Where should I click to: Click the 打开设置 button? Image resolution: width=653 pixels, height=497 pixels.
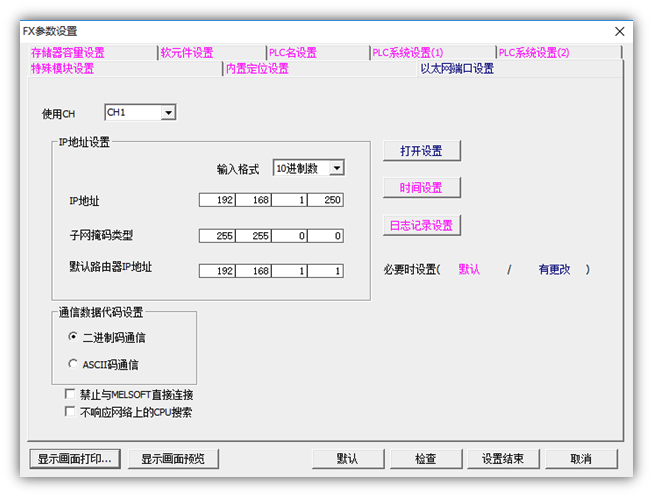click(x=421, y=150)
